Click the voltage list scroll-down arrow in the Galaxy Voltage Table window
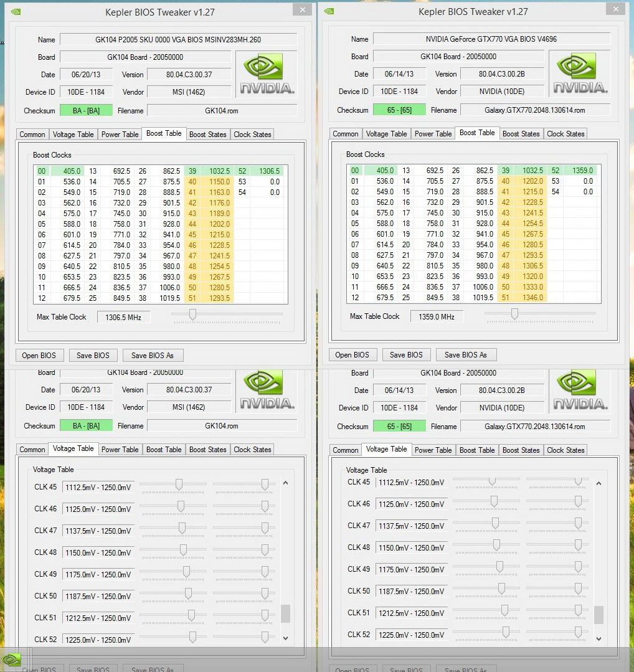 (x=599, y=638)
